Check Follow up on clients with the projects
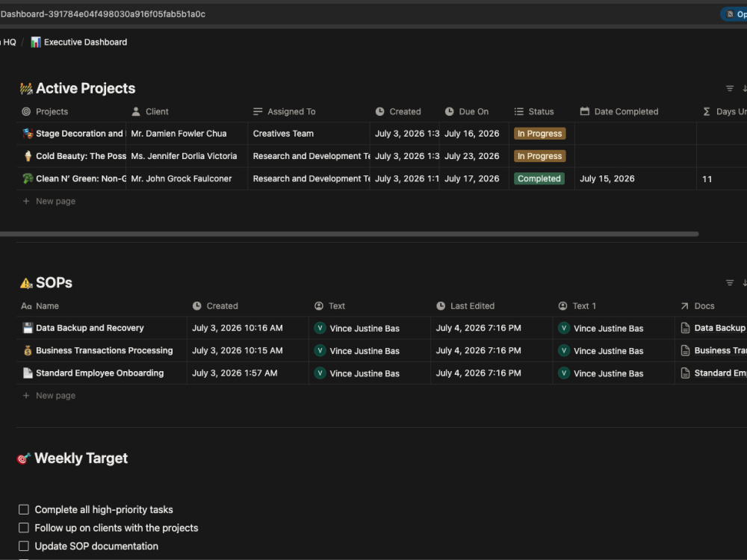The height and width of the screenshot is (560, 747). pyautogui.click(x=23, y=528)
